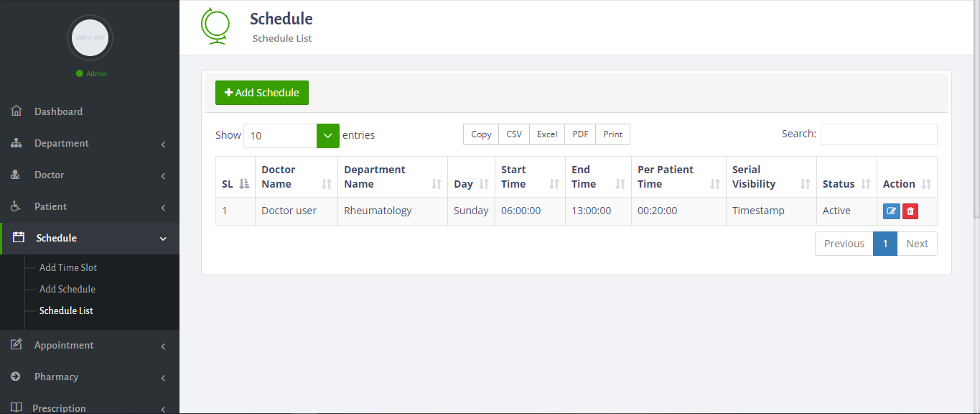The width and height of the screenshot is (980, 414).
Task: Click the blue edit schedule icon
Action: click(891, 211)
